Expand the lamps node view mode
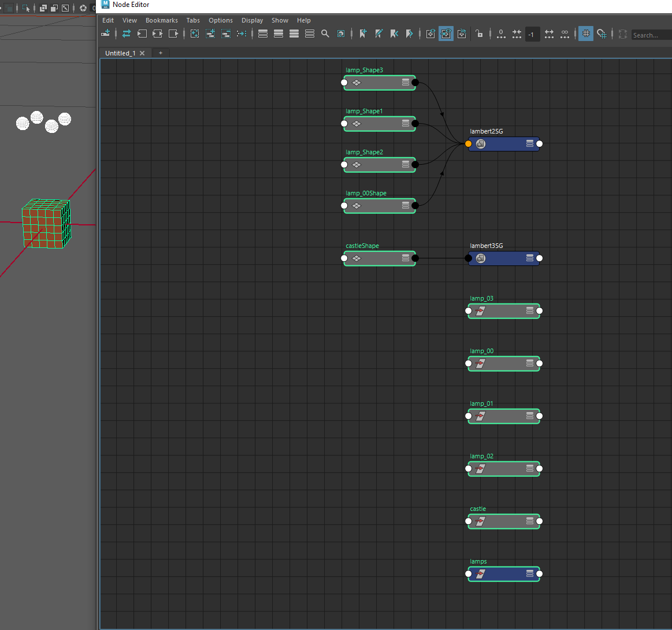Screen dimensions: 672x630 pos(530,574)
